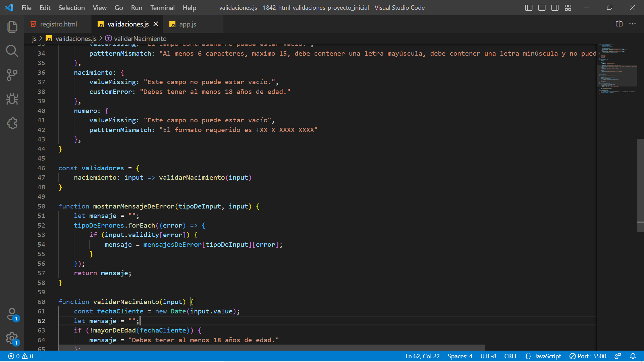Open the Selection menu
The width and height of the screenshot is (644, 362).
click(x=71, y=8)
